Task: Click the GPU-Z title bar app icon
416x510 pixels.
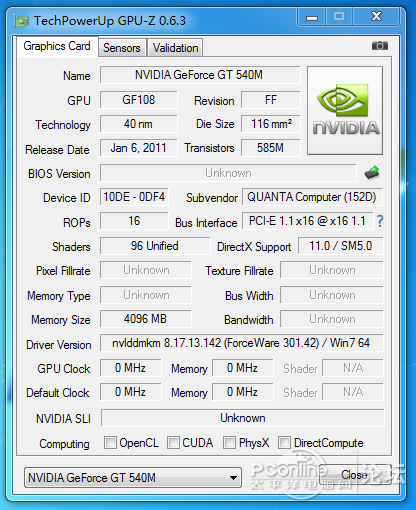Action: tap(22, 21)
